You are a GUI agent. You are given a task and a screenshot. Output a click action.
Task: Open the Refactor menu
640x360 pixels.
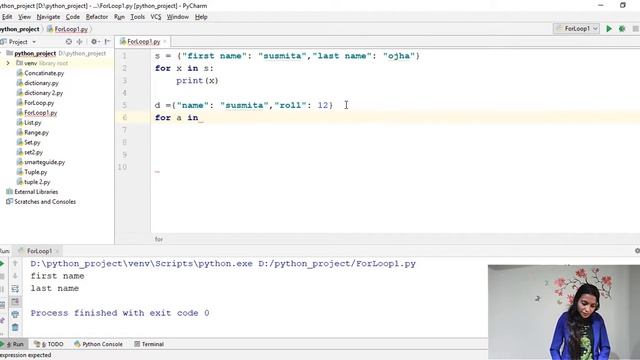click(97, 17)
